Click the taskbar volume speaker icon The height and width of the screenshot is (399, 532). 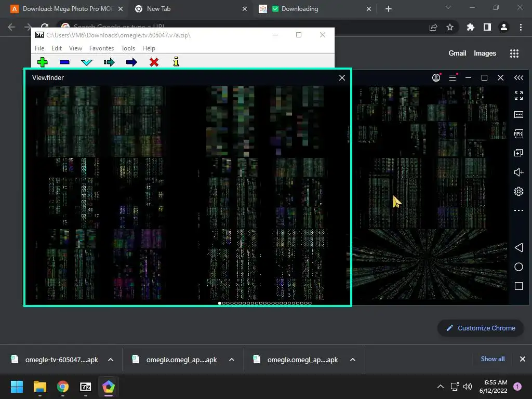click(x=468, y=387)
